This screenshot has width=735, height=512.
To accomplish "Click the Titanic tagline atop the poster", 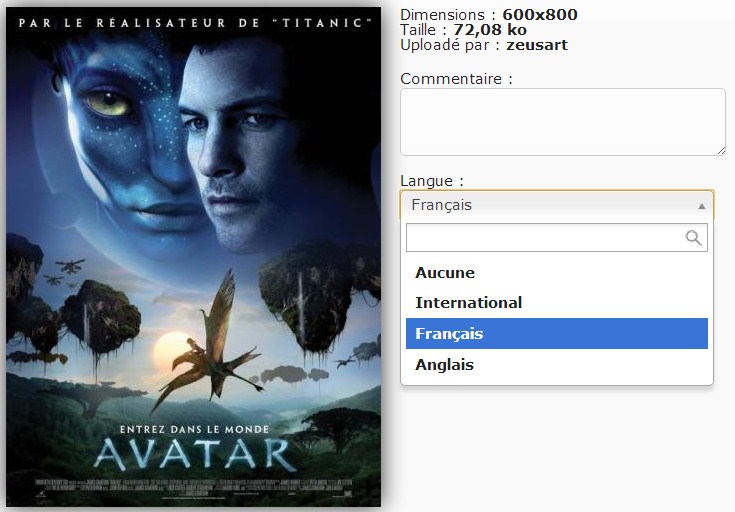I will pyautogui.click(x=195, y=23).
